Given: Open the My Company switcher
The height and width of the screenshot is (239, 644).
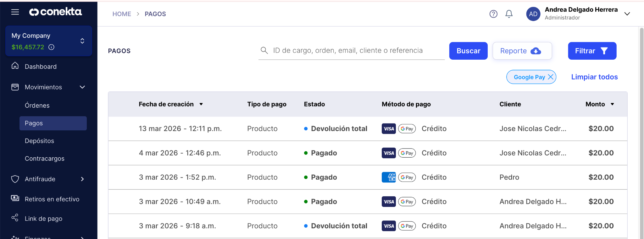Looking at the screenshot, I should pos(82,41).
